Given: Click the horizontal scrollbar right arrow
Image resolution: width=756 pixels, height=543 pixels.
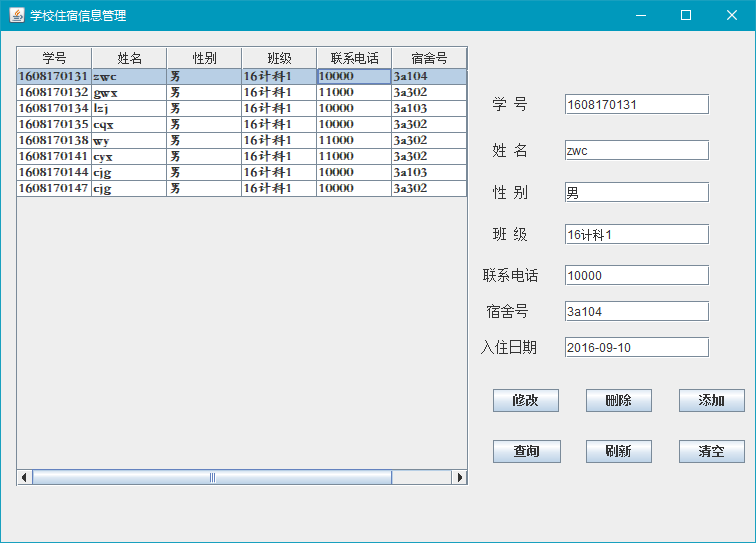Looking at the screenshot, I should pos(460,477).
